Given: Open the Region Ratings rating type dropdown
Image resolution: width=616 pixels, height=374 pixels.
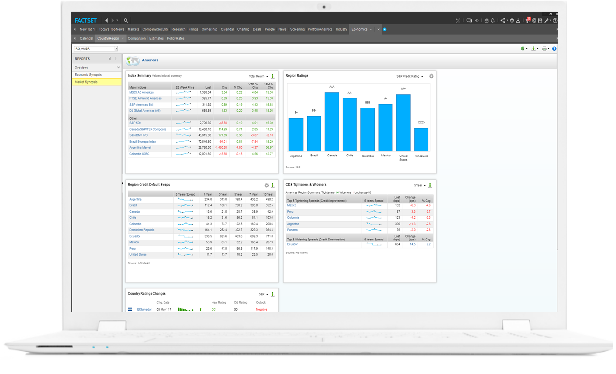Looking at the screenshot, I should click(x=410, y=76).
